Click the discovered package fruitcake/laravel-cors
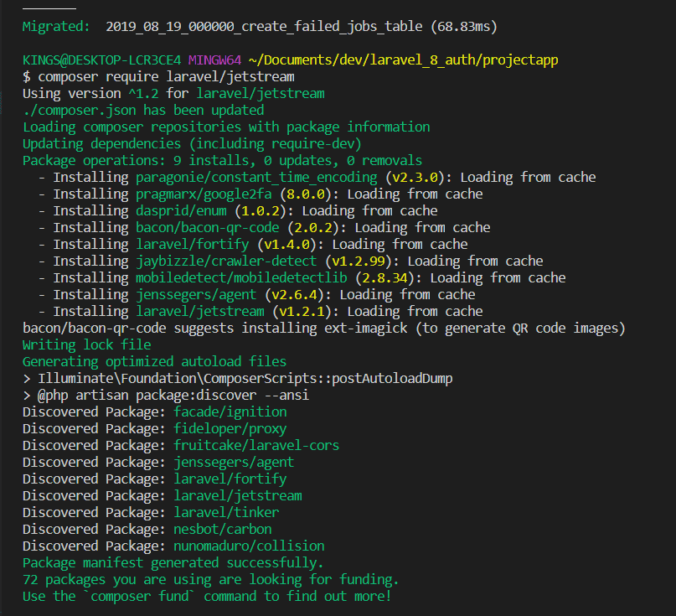Viewport: 676px width, 616px height. coord(256,446)
